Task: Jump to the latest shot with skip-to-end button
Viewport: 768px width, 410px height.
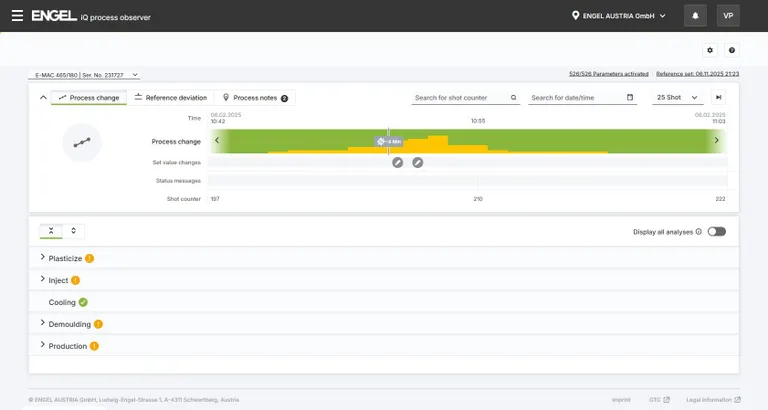Action: tap(719, 97)
